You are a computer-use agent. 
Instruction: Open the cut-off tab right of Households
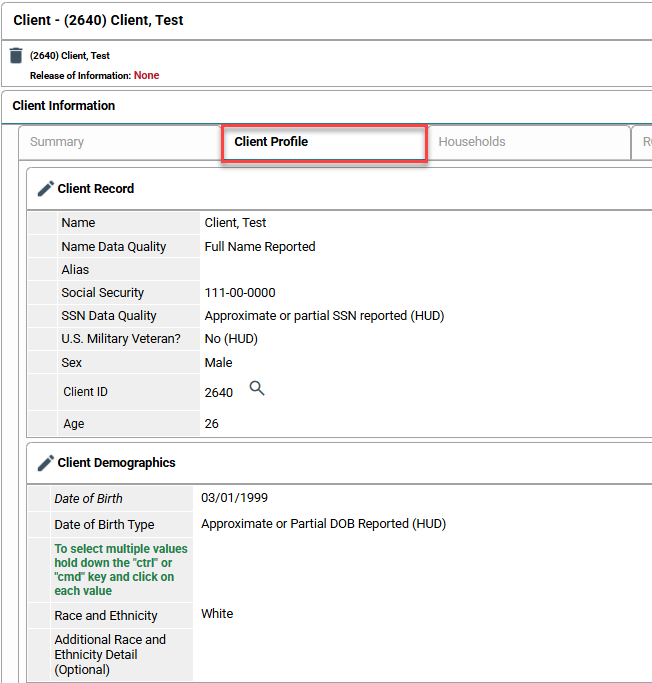coord(643,142)
